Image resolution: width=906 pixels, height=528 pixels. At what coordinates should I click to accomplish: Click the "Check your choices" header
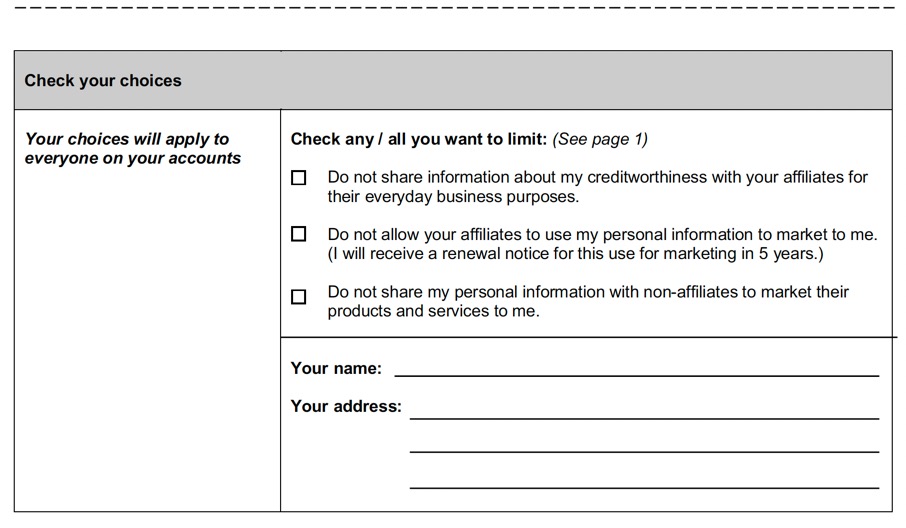[103, 80]
